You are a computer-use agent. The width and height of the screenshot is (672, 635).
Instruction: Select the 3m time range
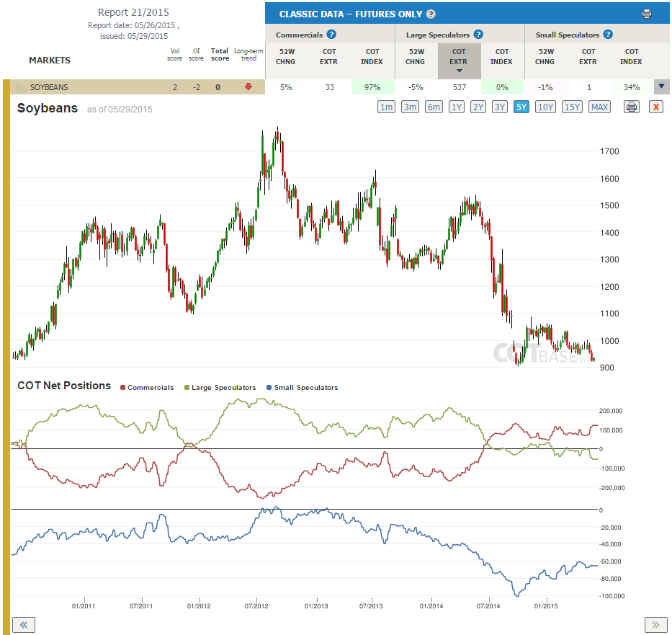tap(410, 107)
